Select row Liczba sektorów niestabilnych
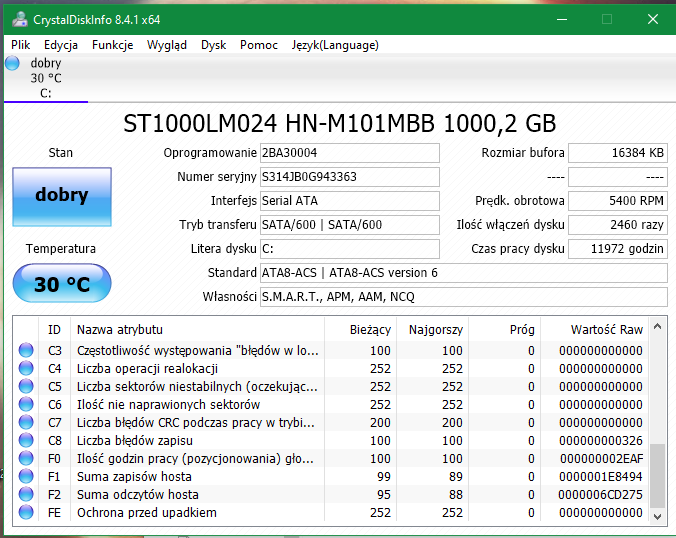This screenshot has width=676, height=538. click(331, 387)
